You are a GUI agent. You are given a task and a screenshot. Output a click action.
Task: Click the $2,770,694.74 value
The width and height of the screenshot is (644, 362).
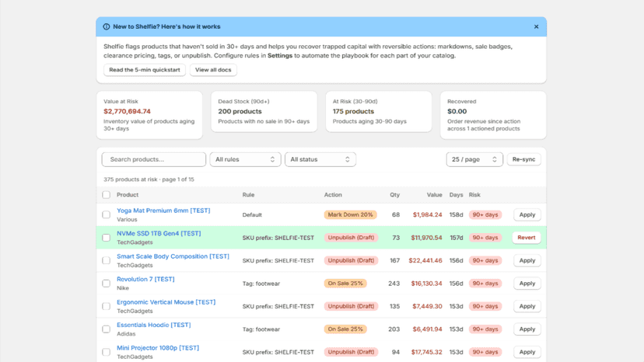click(127, 111)
